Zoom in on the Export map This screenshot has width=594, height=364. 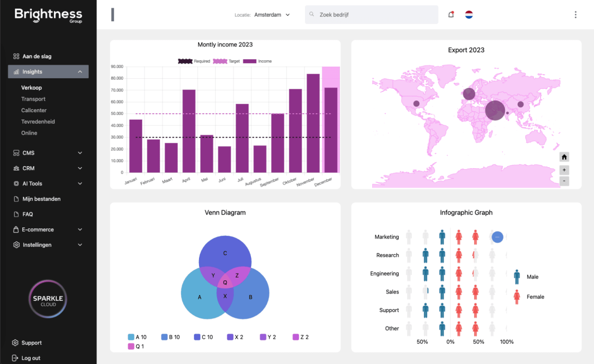tap(564, 170)
